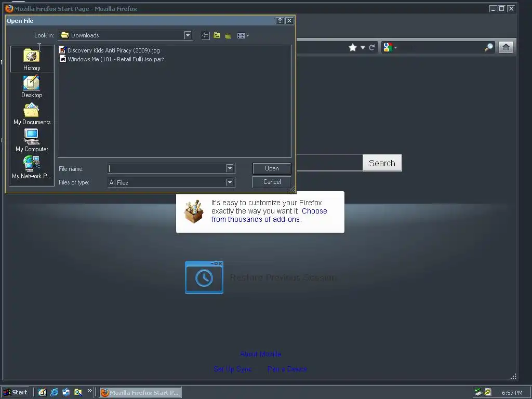The width and height of the screenshot is (532, 399).
Task: Click the add-ons toolbox icon
Action: coord(194,212)
